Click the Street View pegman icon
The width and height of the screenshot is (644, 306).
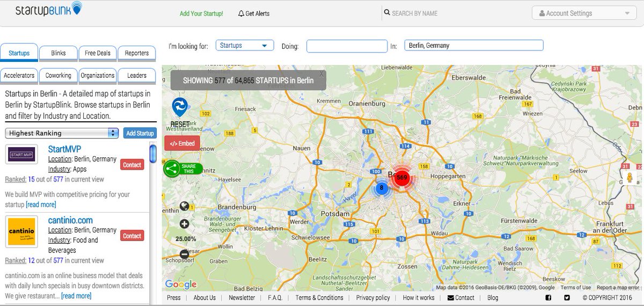tap(630, 178)
